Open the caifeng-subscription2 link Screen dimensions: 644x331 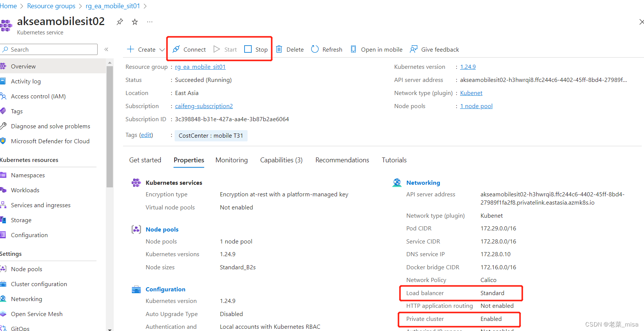(x=204, y=106)
